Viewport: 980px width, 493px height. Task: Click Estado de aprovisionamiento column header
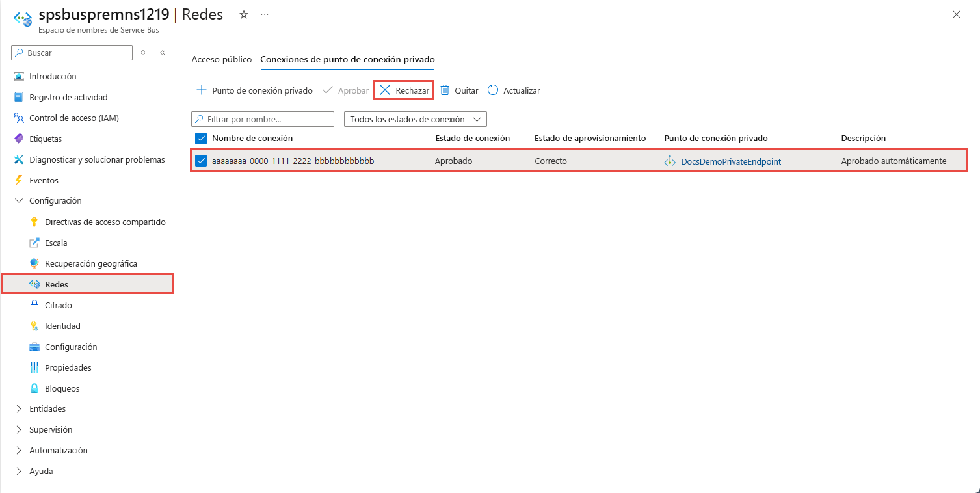point(590,138)
